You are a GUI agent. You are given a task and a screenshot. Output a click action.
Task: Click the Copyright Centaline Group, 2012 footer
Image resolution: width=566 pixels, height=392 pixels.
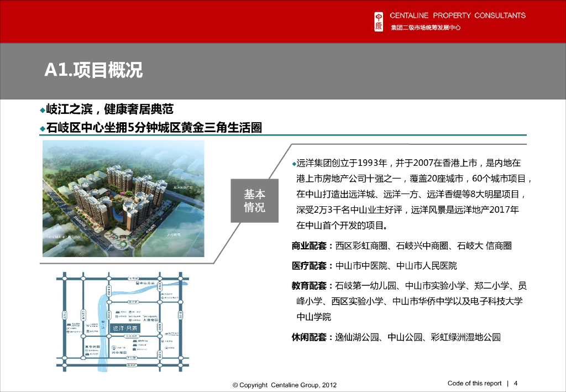click(285, 385)
